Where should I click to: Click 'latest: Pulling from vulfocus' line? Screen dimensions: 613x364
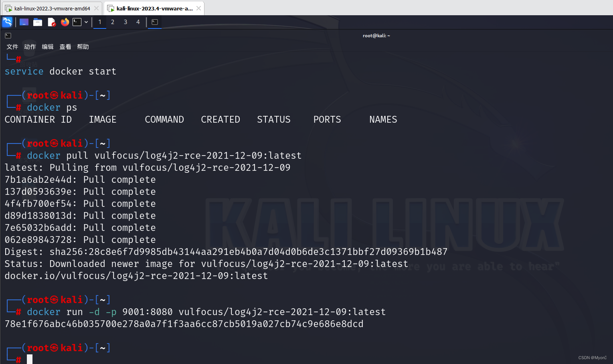148,168
